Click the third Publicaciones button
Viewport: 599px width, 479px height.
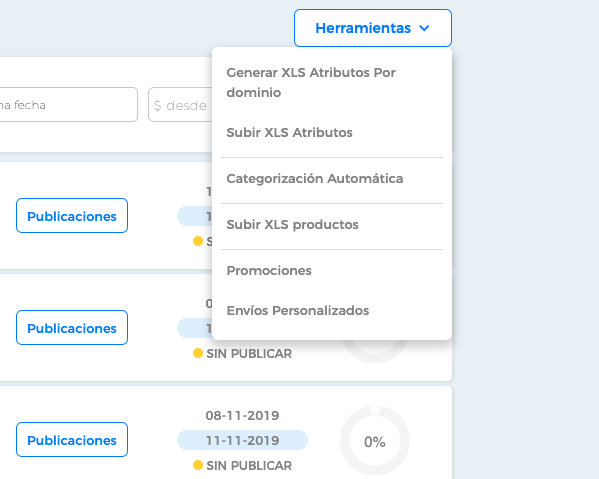(x=72, y=439)
